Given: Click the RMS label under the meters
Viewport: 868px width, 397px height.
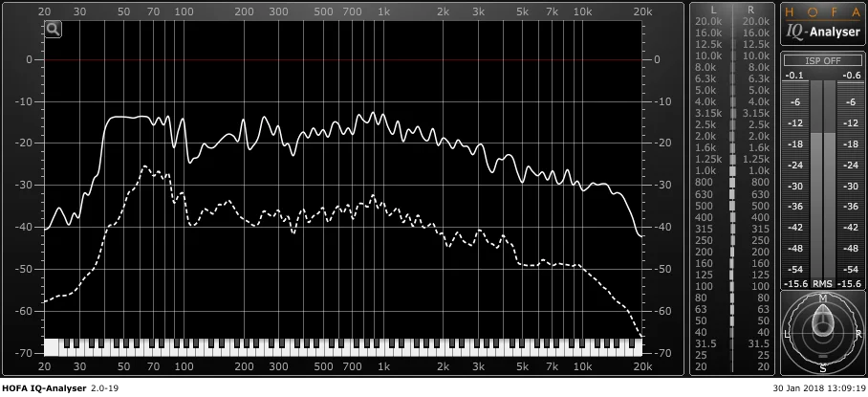Looking at the screenshot, I should pos(823,283).
